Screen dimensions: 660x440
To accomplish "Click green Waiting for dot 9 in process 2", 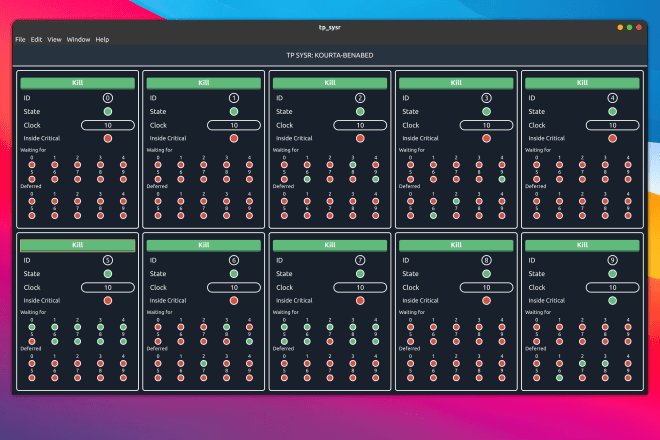I will point(375,179).
